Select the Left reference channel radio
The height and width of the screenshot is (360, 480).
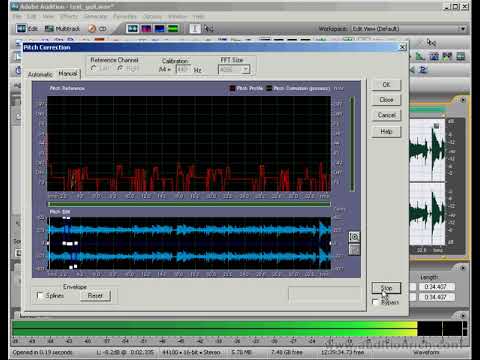(94, 68)
